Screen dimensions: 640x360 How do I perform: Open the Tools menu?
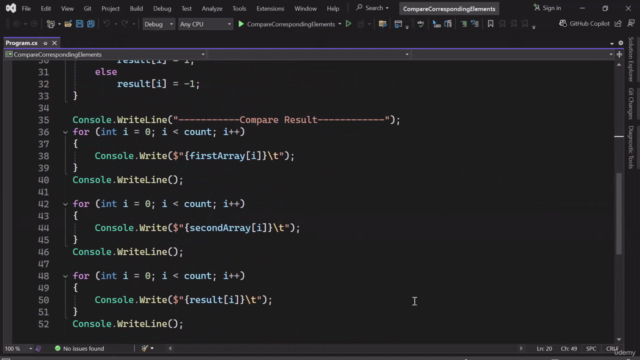239,8
